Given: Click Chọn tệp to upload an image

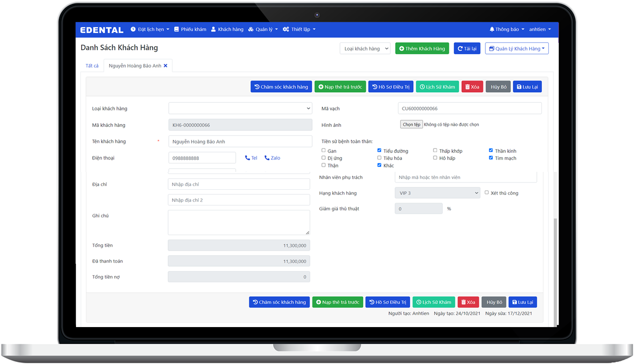Looking at the screenshot, I should [411, 124].
